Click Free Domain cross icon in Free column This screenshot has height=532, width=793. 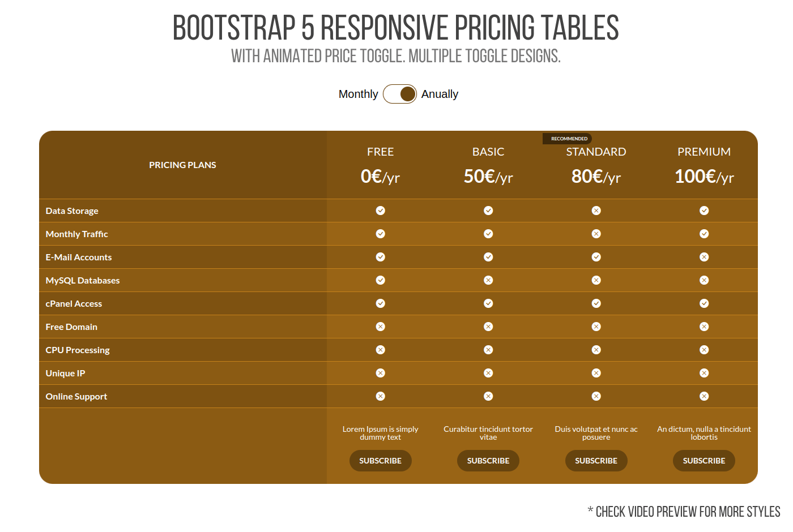[x=381, y=327]
